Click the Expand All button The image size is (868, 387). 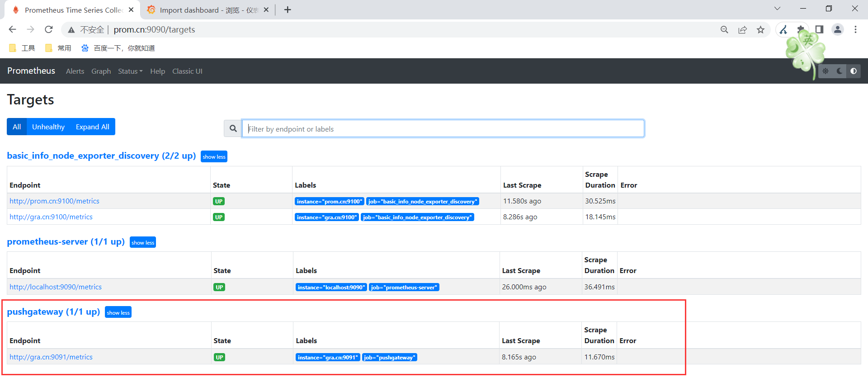[93, 127]
